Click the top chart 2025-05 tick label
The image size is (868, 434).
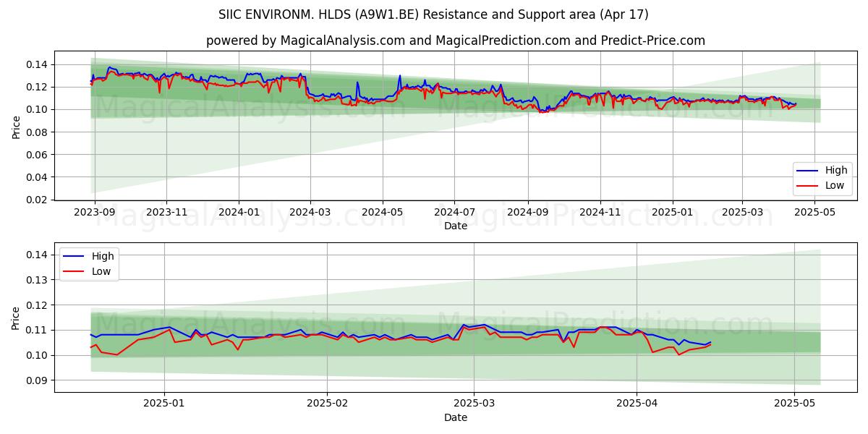click(x=814, y=212)
